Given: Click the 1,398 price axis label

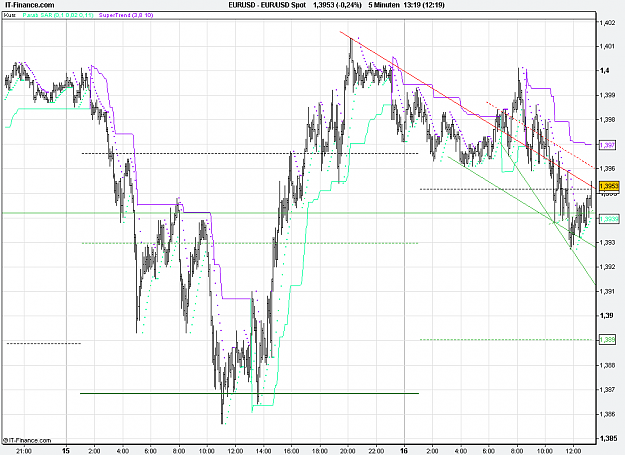Looking at the screenshot, I should [x=607, y=120].
